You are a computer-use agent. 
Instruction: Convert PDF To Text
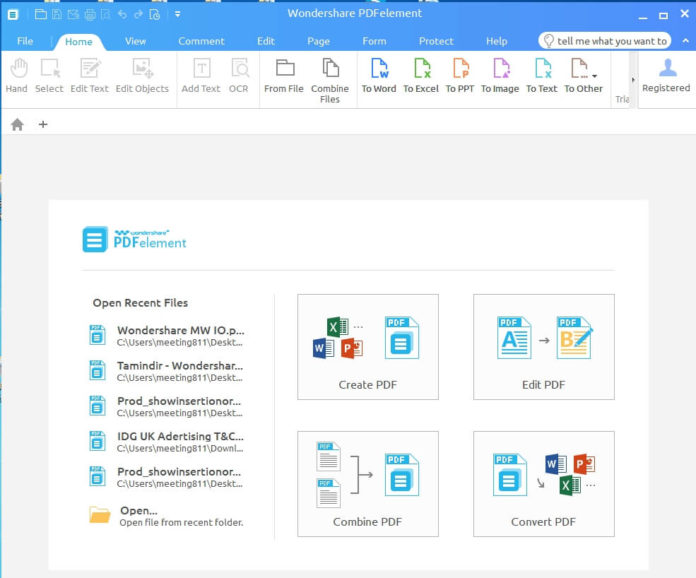542,76
